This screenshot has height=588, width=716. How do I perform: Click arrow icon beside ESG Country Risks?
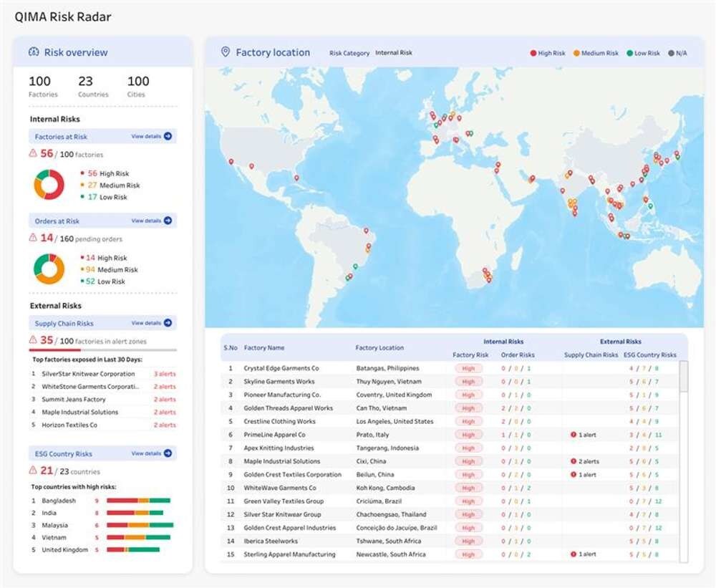tap(168, 453)
